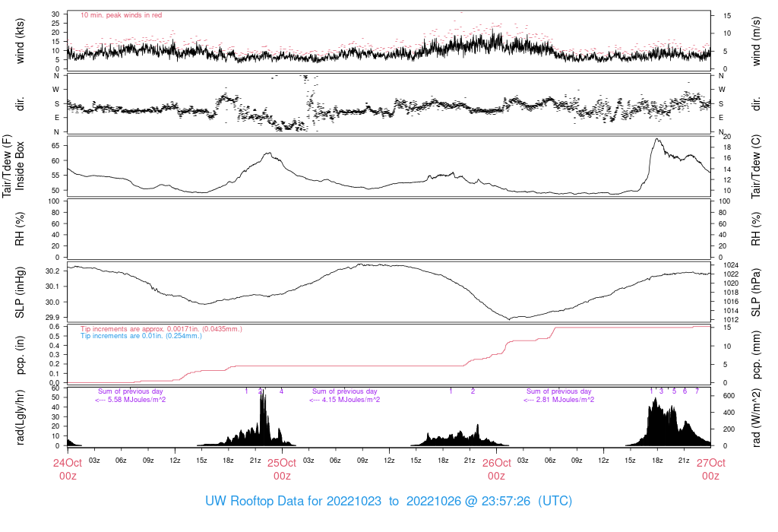778x532 pixels.
Task: Click the "29.9" pressure tick value
Action: [x=52, y=317]
